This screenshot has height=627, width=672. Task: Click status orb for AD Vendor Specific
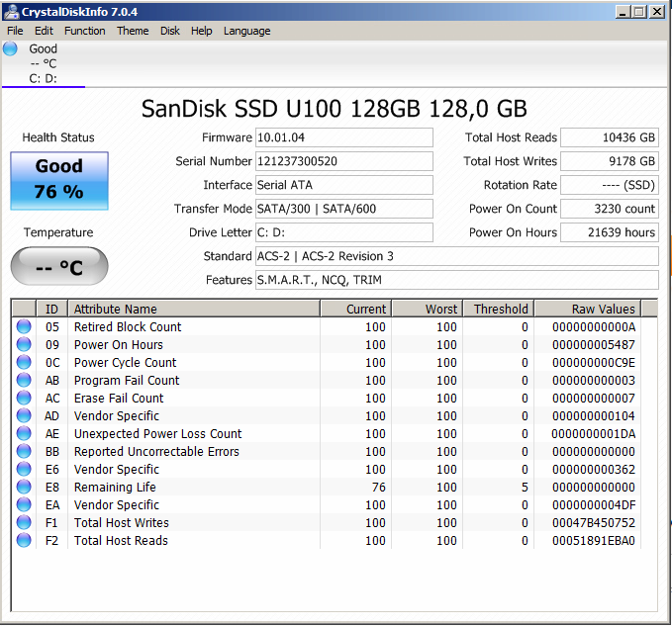24,416
